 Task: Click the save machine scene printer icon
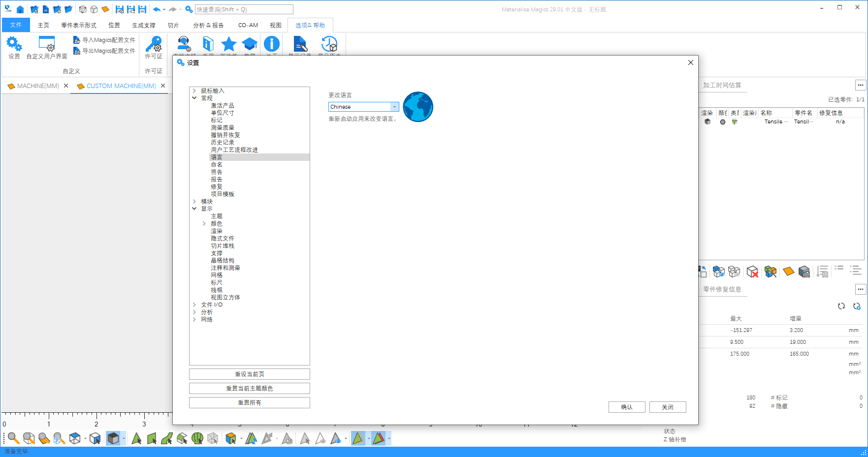point(805,272)
